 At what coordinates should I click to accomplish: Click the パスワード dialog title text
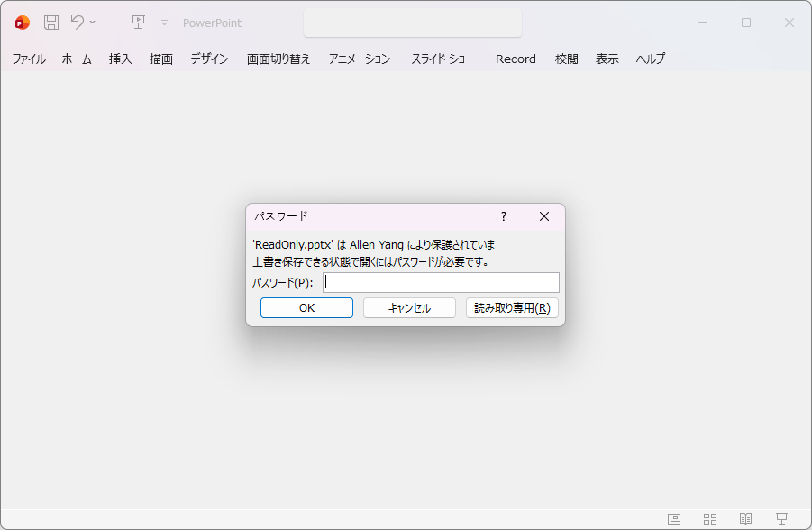click(x=280, y=216)
